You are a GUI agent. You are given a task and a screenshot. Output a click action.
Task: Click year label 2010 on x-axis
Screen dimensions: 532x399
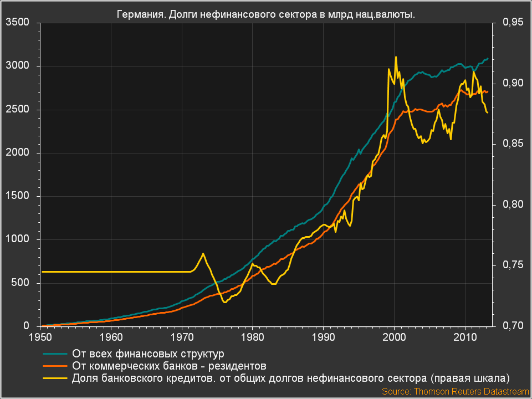(x=465, y=337)
